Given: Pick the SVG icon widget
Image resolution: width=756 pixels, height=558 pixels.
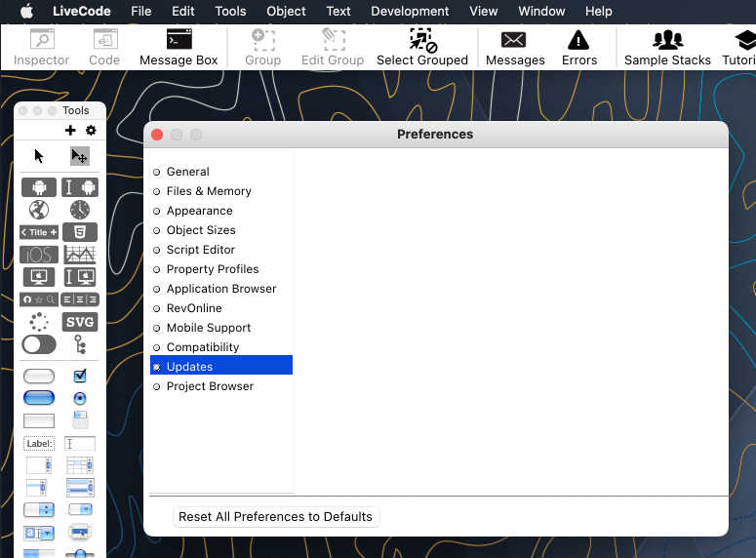Looking at the screenshot, I should [80, 322].
